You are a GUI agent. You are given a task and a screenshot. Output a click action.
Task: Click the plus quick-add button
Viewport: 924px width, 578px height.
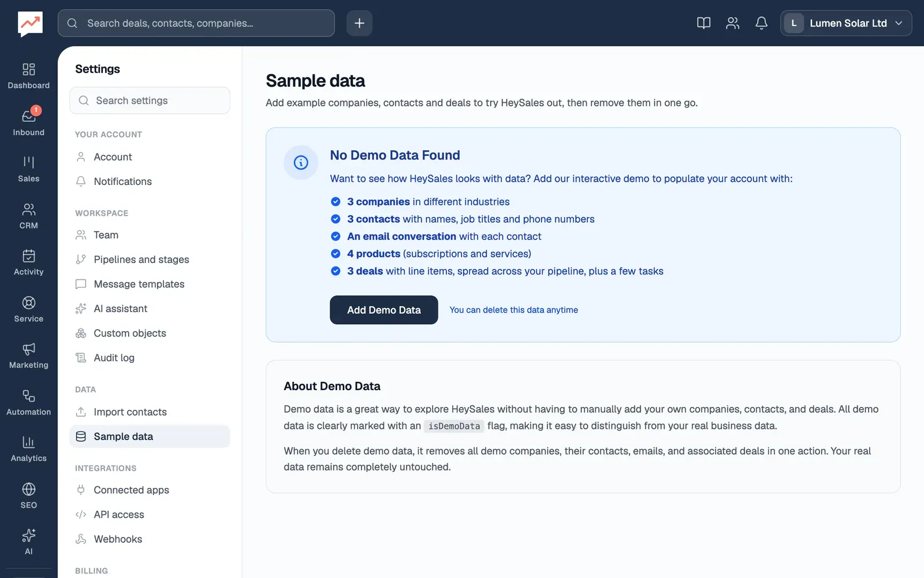[x=359, y=23]
